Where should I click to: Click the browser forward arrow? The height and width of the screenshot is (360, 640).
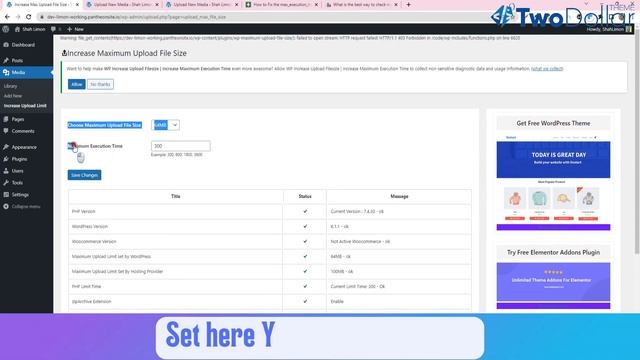click(x=18, y=17)
